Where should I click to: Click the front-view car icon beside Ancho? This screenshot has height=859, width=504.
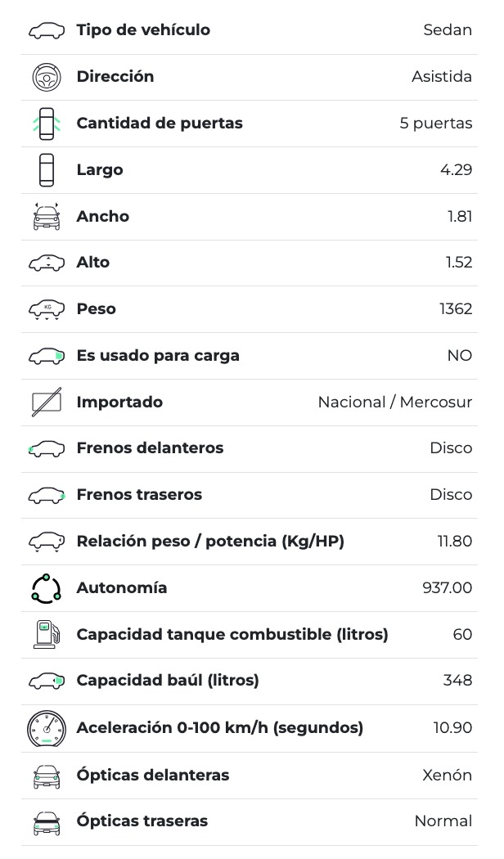47,217
